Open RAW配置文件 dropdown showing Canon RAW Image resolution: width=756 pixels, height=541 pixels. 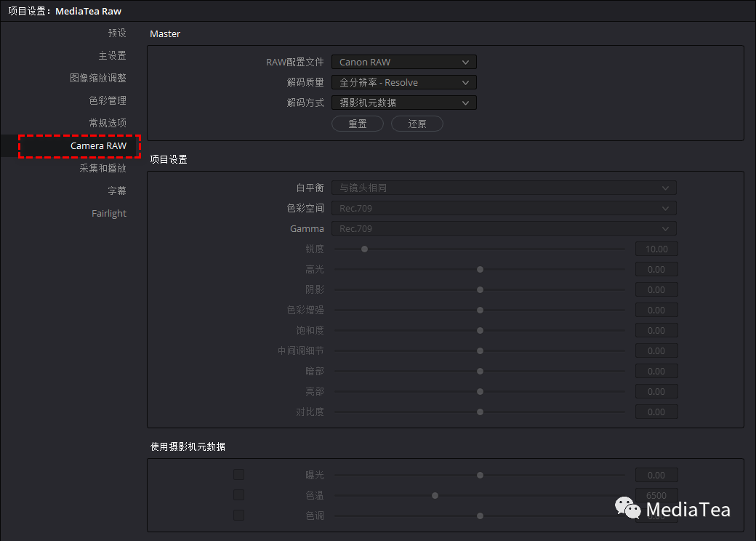point(404,63)
